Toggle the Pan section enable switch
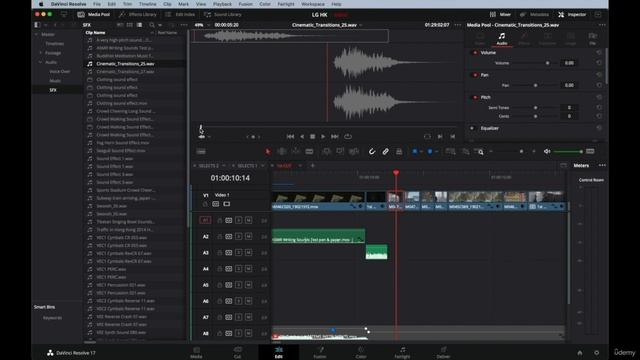This screenshot has height=360, width=640. [x=475, y=75]
